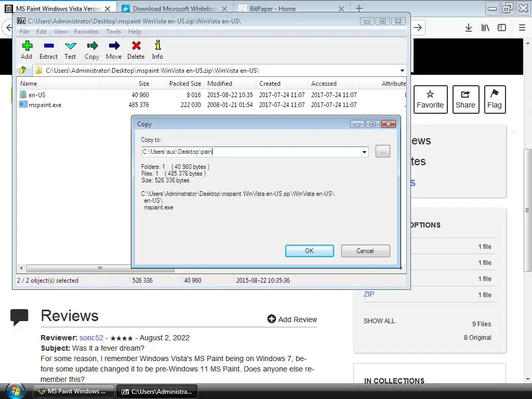Toggle the browser sidebar icon
The image size is (532, 399).
[502, 28]
